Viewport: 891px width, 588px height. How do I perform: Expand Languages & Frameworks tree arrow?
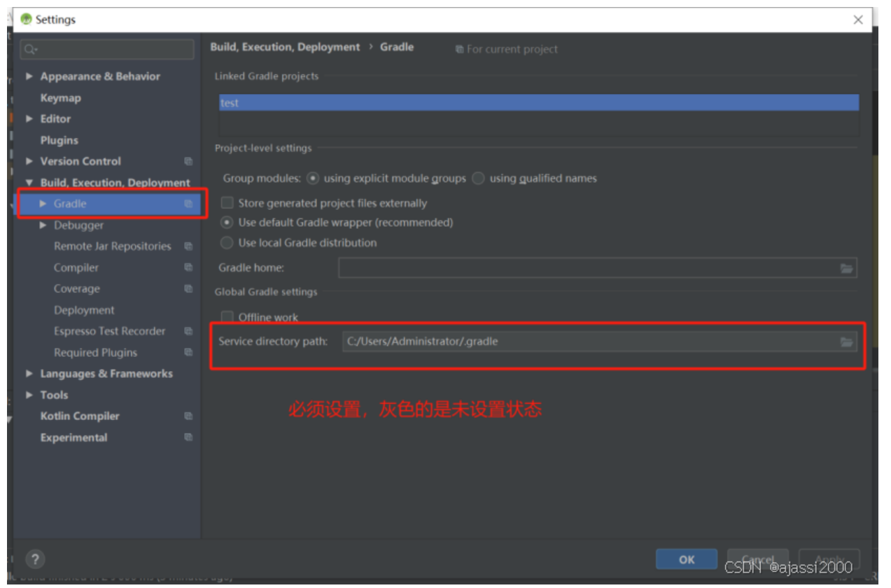29,374
